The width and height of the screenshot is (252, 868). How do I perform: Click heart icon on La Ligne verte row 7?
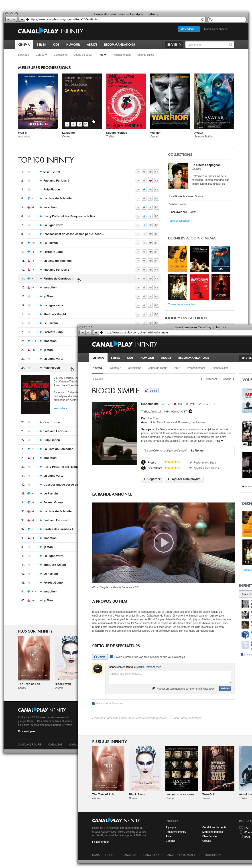tap(150, 225)
